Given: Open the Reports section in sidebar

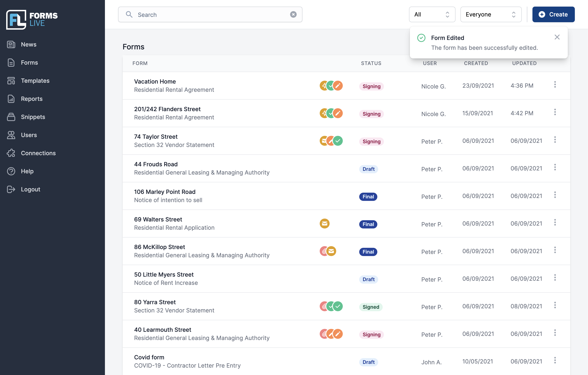Looking at the screenshot, I should [31, 98].
